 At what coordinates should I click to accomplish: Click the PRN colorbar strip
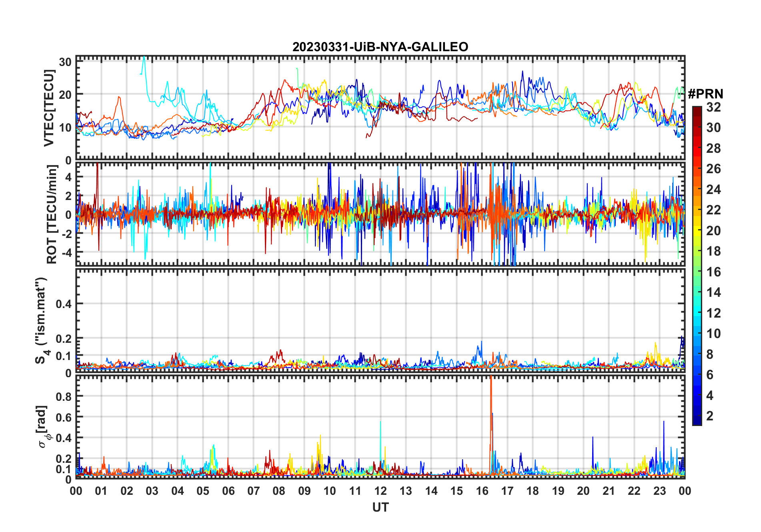[x=697, y=266]
